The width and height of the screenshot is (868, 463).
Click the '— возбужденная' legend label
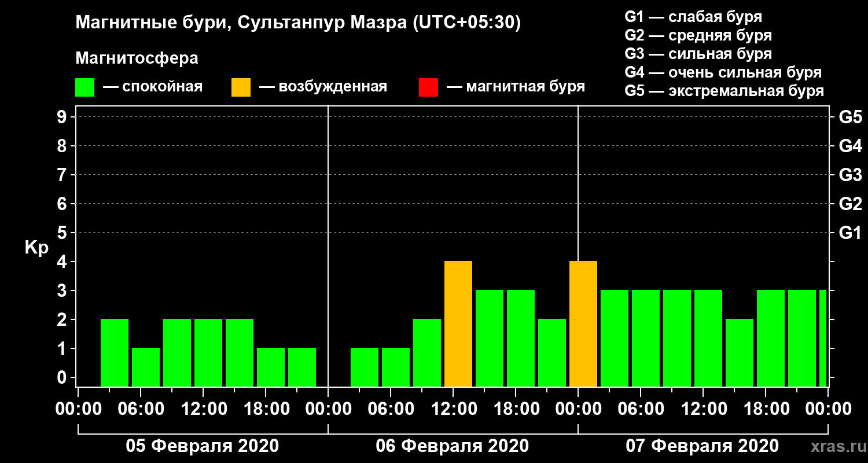click(x=323, y=87)
